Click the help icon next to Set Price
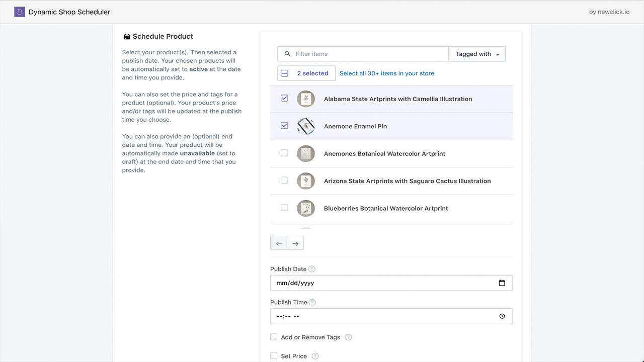This screenshot has height=362, width=644. pos(315,356)
